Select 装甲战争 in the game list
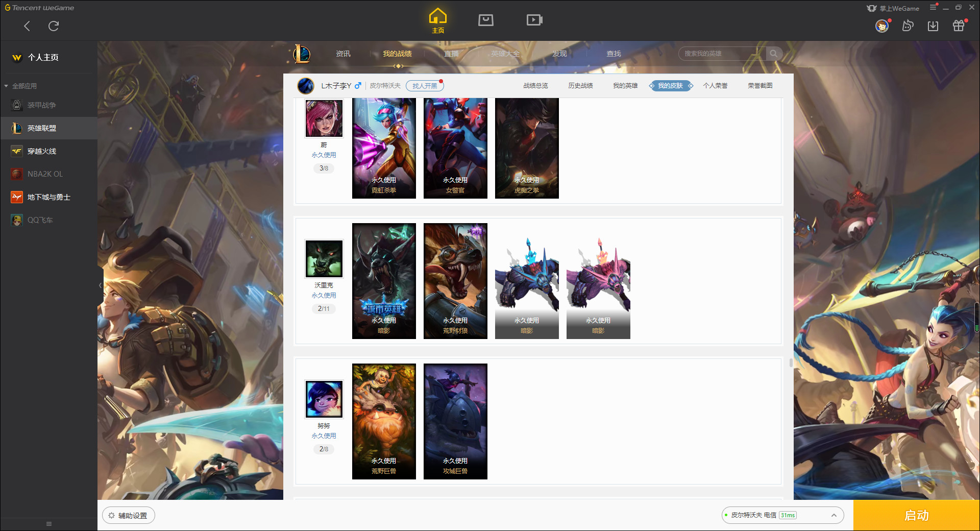Screen dimensions: 980x531 [x=48, y=105]
